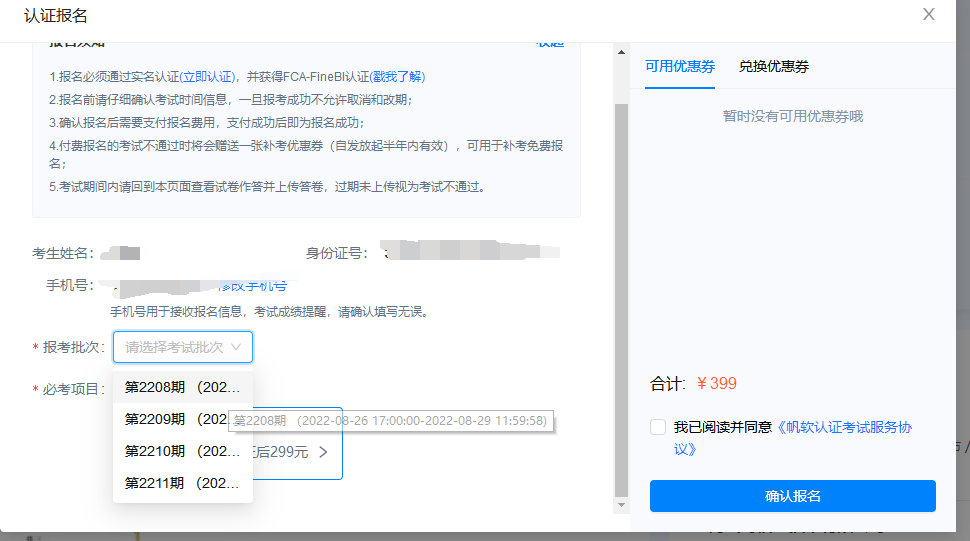Switch to the 可用优惠券 tab
This screenshot has width=970, height=541.
pyautogui.click(x=679, y=66)
